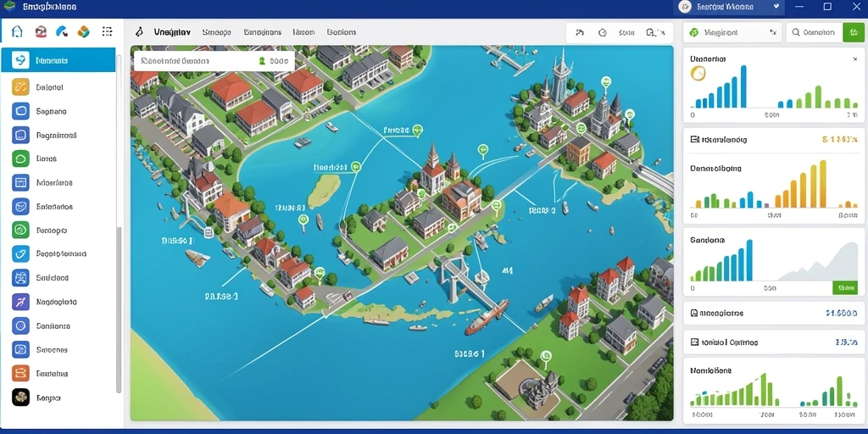
Task: Select the purple icon item in the sidebar
Action: (20, 302)
